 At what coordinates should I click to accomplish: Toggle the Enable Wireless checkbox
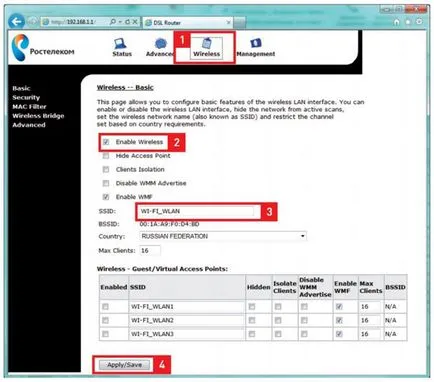click(x=106, y=142)
